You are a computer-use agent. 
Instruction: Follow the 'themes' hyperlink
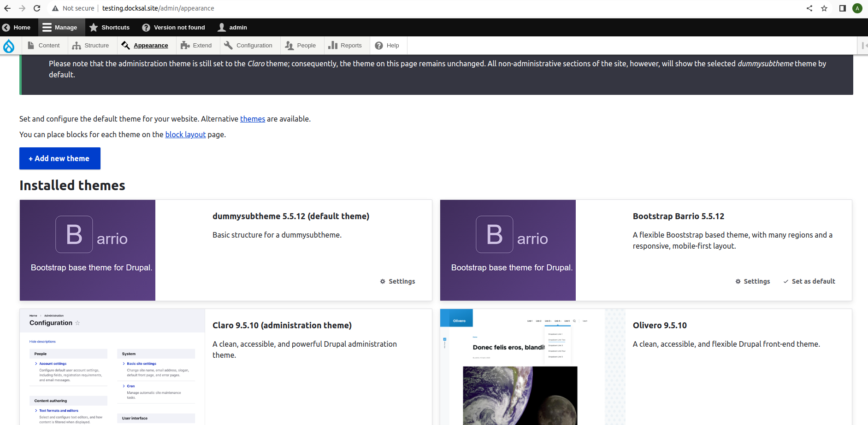[253, 119]
